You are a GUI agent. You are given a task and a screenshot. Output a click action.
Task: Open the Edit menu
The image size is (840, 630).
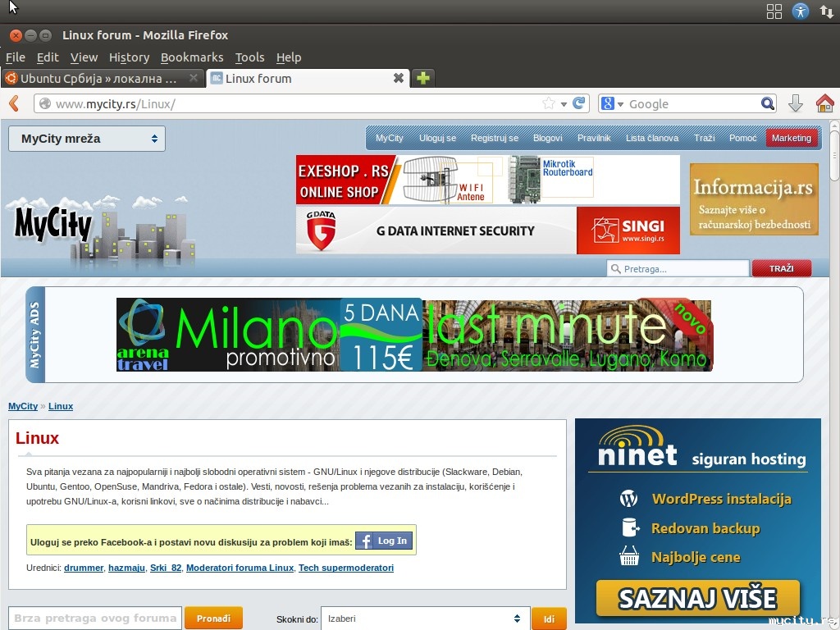tap(48, 57)
